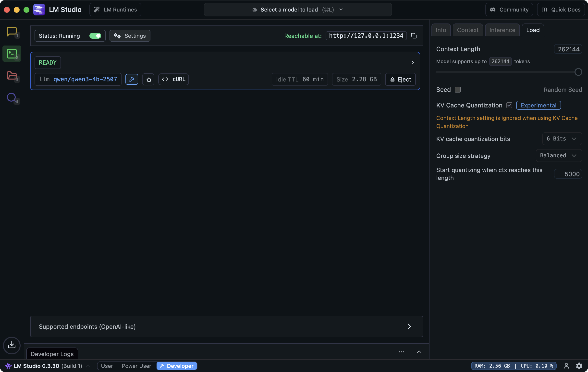The width and height of the screenshot is (588, 372).
Task: Open app settings via the gear icon
Action: pyautogui.click(x=580, y=366)
